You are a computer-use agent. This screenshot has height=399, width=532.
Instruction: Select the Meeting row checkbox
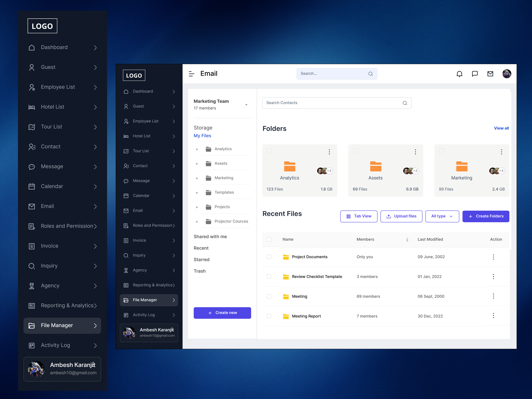[269, 296]
